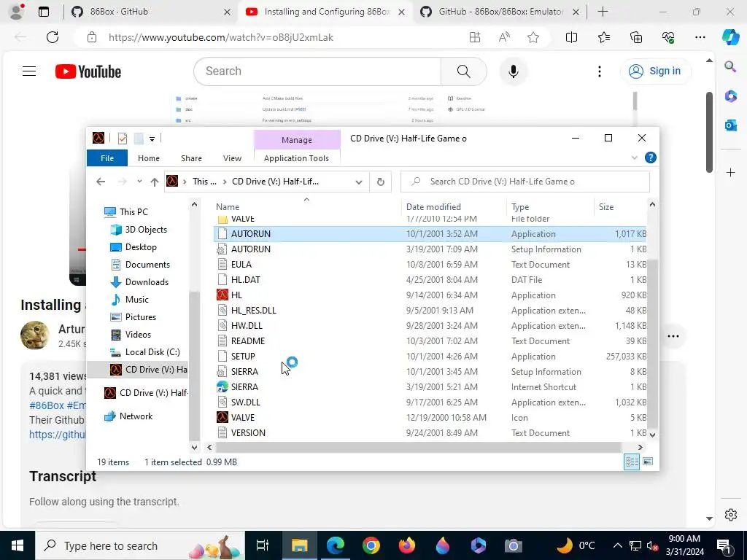The image size is (747, 560).
Task: Open Copilot icon in Edge toolbar
Action: pyautogui.click(x=729, y=37)
